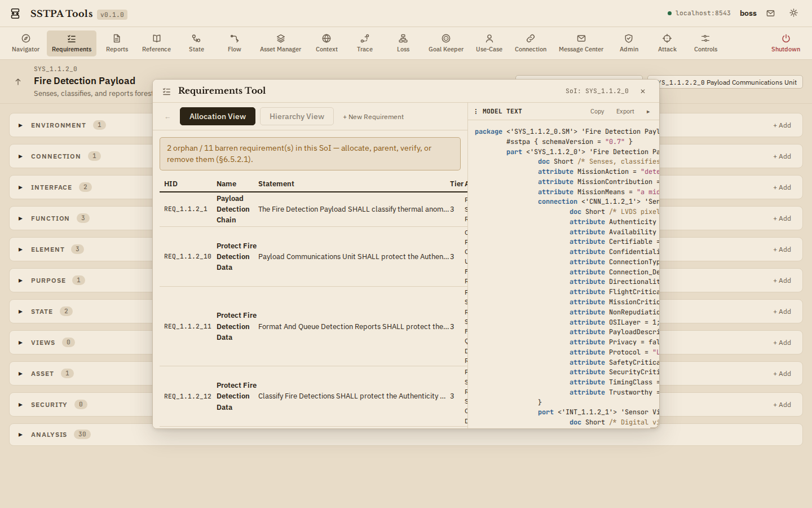Collapse the Model Text panel arrow

pos(648,111)
